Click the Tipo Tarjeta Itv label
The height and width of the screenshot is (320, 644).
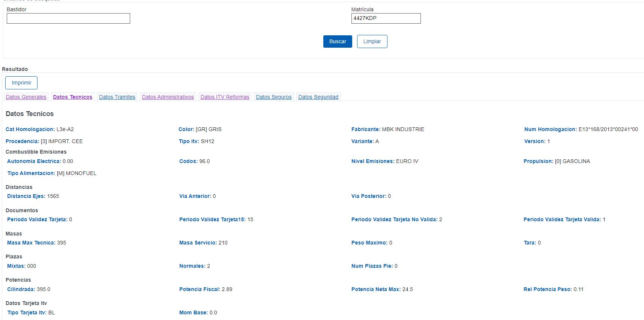coord(27,312)
